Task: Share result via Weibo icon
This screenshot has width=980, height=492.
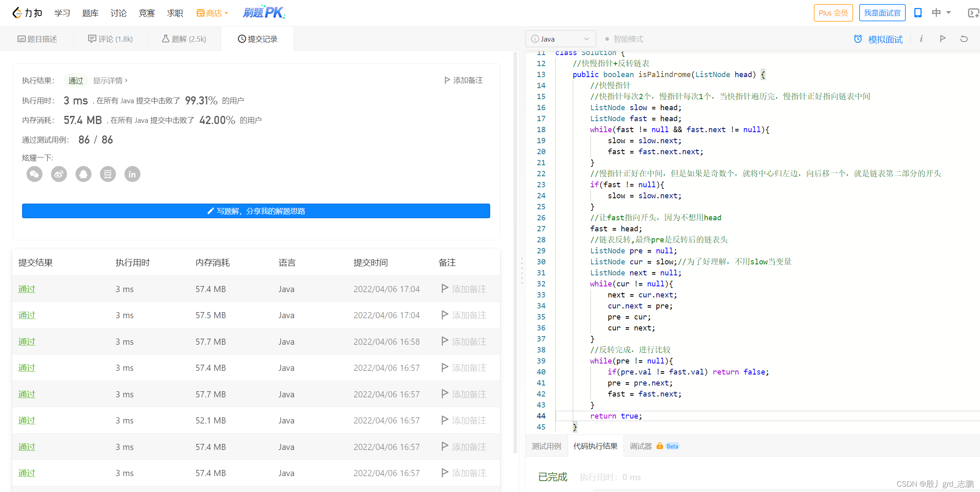Action: (59, 175)
